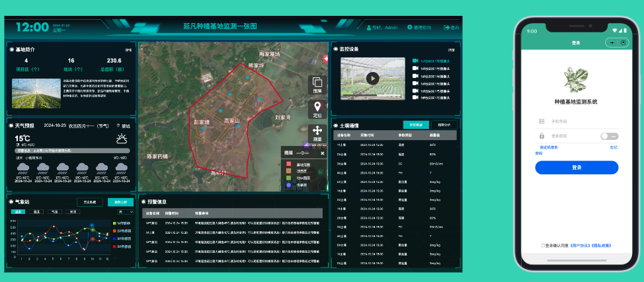Adjust the 图层 opacity slider in legend
The image size is (644, 282).
(x=302, y=153)
